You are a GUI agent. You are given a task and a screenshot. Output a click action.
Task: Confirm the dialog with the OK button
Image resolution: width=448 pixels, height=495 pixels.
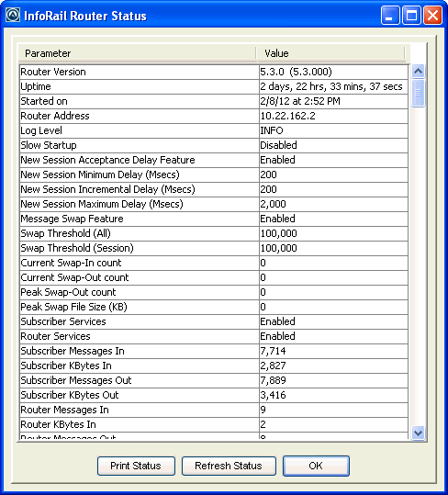click(316, 466)
